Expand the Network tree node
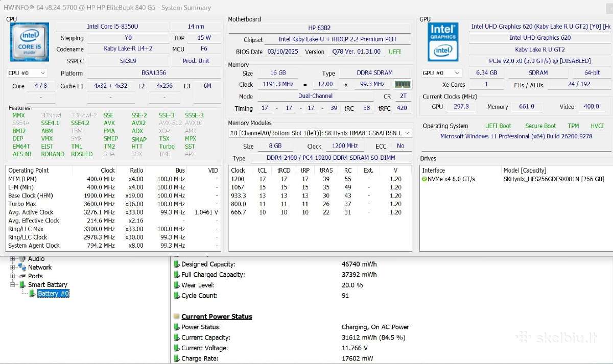Viewport: 613px width, 364px height. tap(13, 267)
